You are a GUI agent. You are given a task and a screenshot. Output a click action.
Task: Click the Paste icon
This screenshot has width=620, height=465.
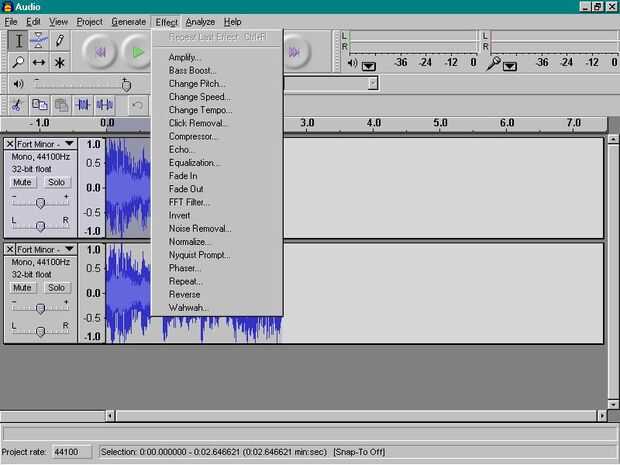61,105
